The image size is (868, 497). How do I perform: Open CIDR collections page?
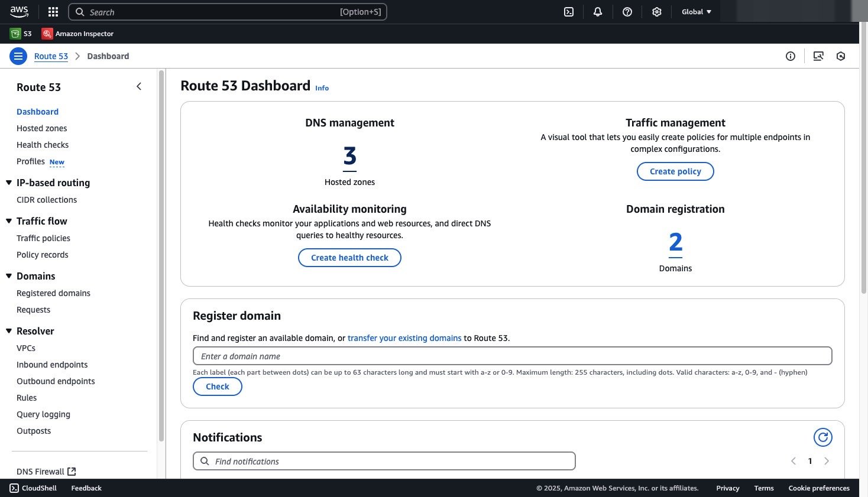coord(47,200)
